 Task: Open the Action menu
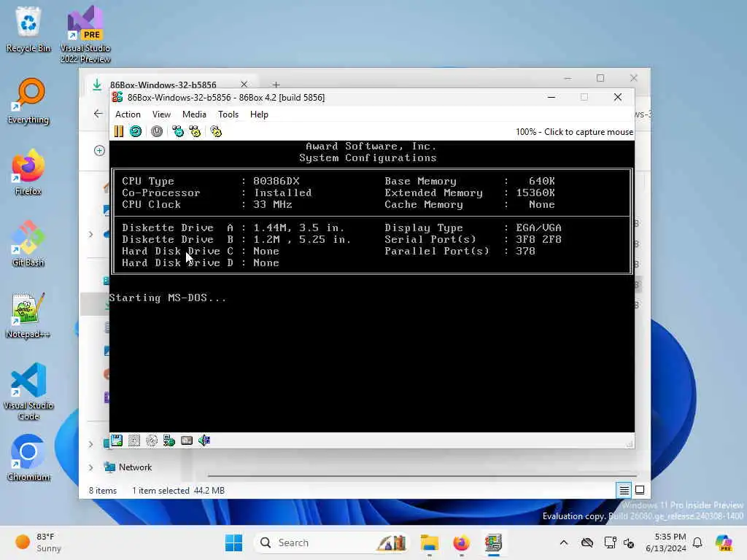(128, 114)
